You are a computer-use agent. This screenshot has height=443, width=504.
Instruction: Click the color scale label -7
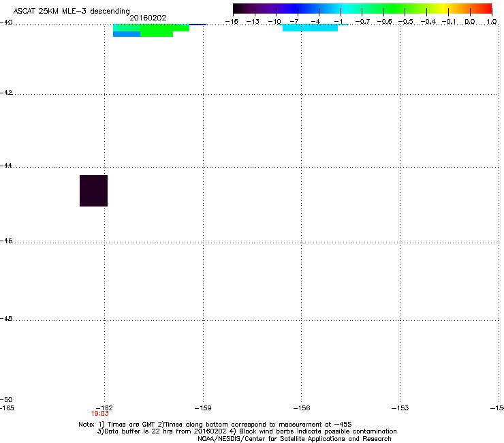click(x=294, y=22)
